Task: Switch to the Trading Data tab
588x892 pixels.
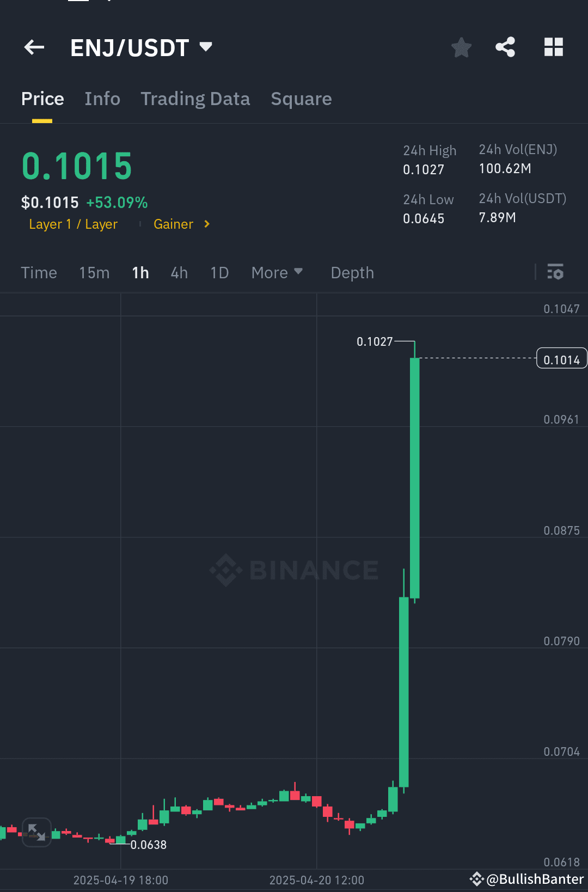Action: click(x=195, y=99)
